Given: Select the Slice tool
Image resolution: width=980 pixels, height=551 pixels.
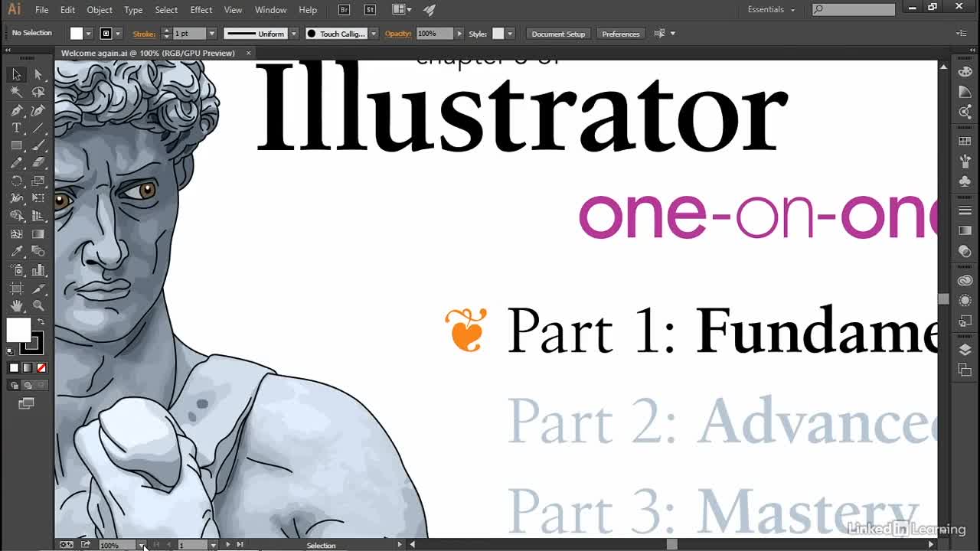Looking at the screenshot, I should point(38,289).
